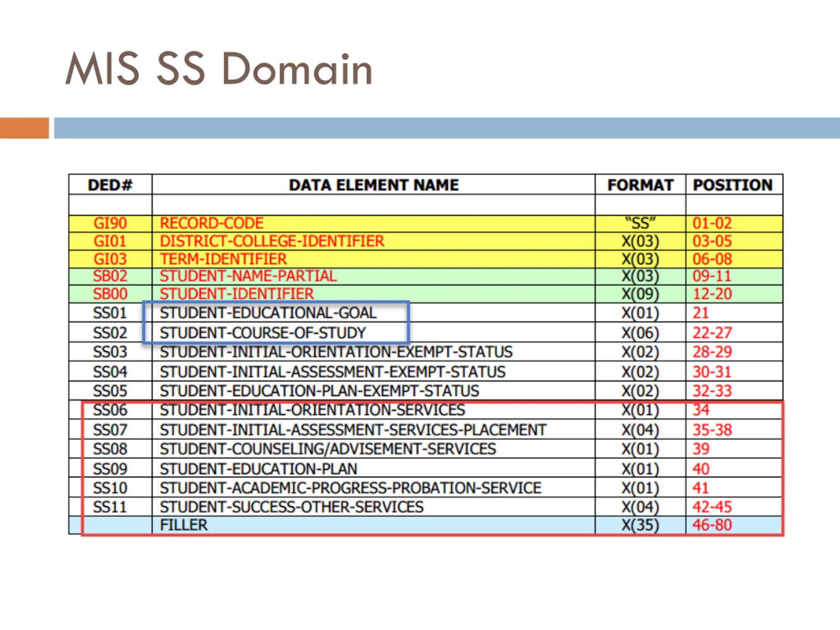Screen dimensions: 840x630
Task: Click the DISTRICT-COLLEGE-IDENTIFIER cell
Action: click(272, 241)
